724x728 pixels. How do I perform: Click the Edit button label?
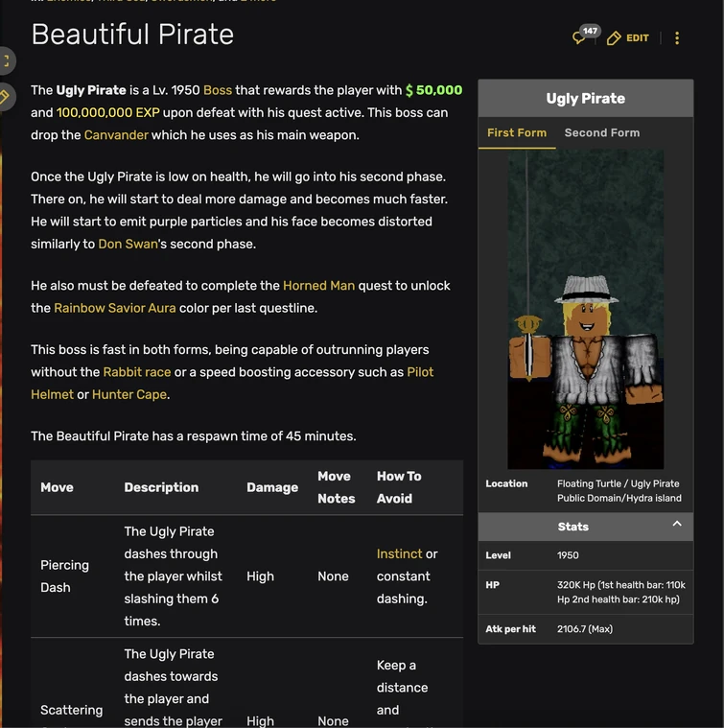pyautogui.click(x=638, y=38)
